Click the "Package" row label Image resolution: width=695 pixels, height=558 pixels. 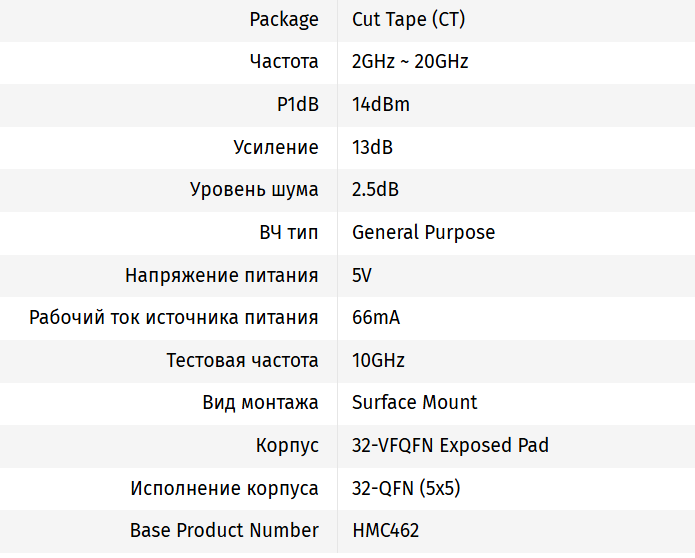point(284,19)
